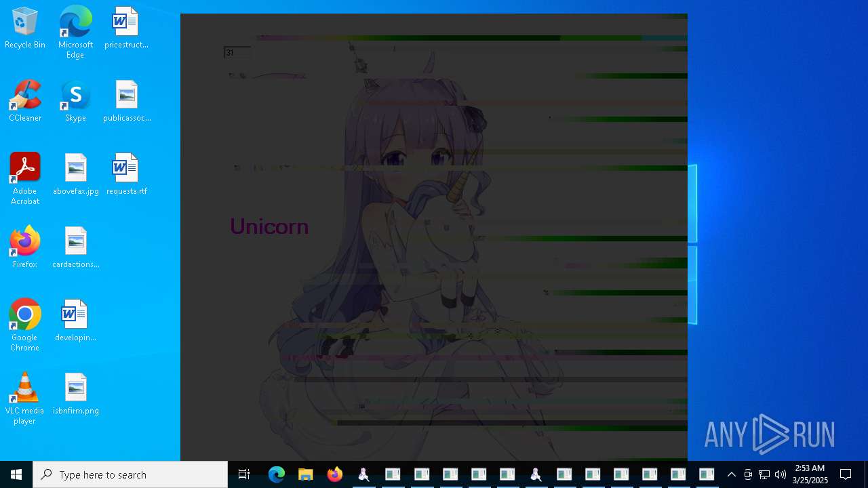Open File Explorer from the taskbar
The image size is (868, 488).
click(x=306, y=474)
